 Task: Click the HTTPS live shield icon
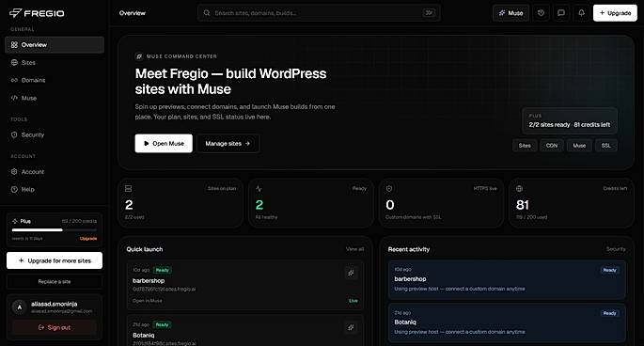pyautogui.click(x=389, y=189)
